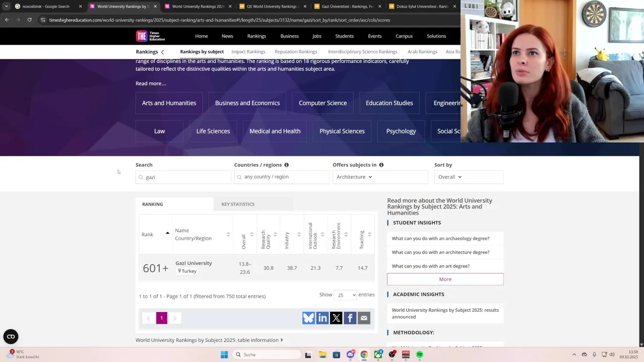644x362 pixels.
Task: Switch to QS World University Rankings tab
Action: [272, 7]
